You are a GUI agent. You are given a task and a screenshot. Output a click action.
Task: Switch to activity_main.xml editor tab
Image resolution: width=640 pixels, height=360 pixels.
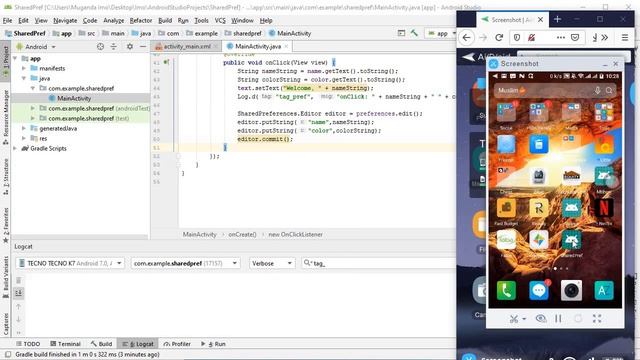(187, 47)
